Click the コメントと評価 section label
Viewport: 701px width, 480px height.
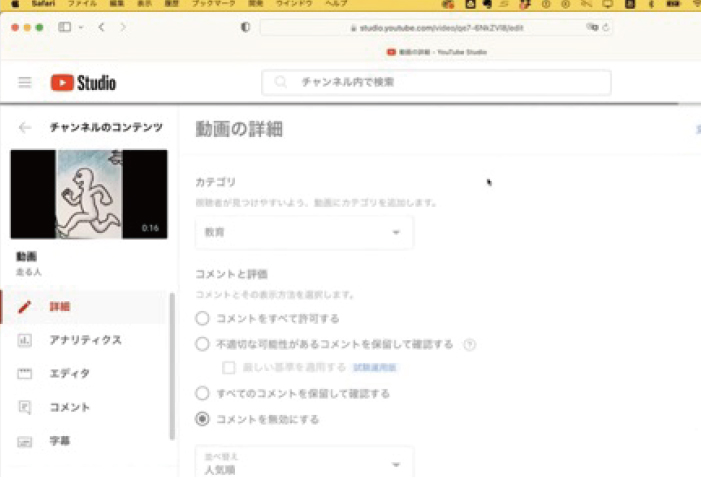pos(231,274)
